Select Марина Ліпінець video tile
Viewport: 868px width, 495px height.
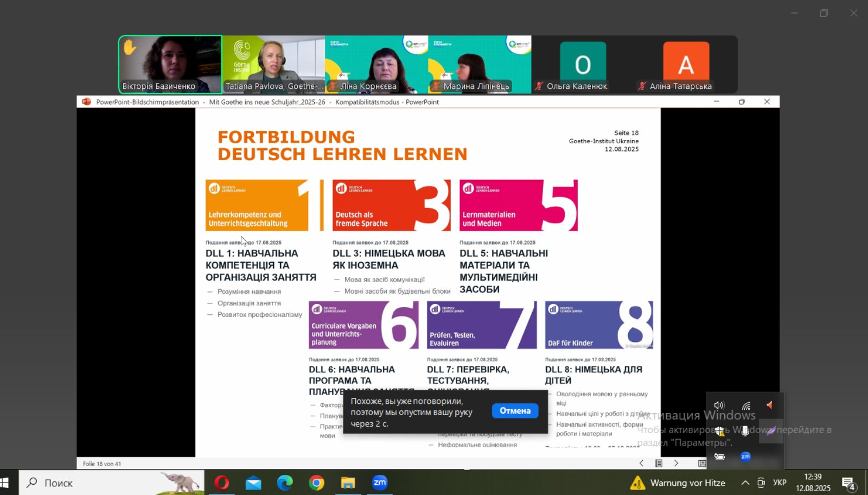click(x=480, y=65)
